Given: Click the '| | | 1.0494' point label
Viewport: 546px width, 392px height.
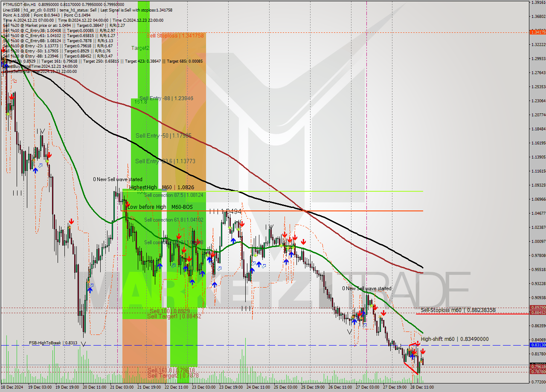Looking at the screenshot, I should pos(225,211).
